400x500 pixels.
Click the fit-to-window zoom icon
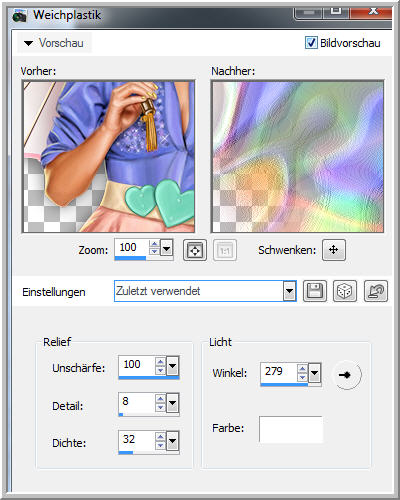coord(195,250)
